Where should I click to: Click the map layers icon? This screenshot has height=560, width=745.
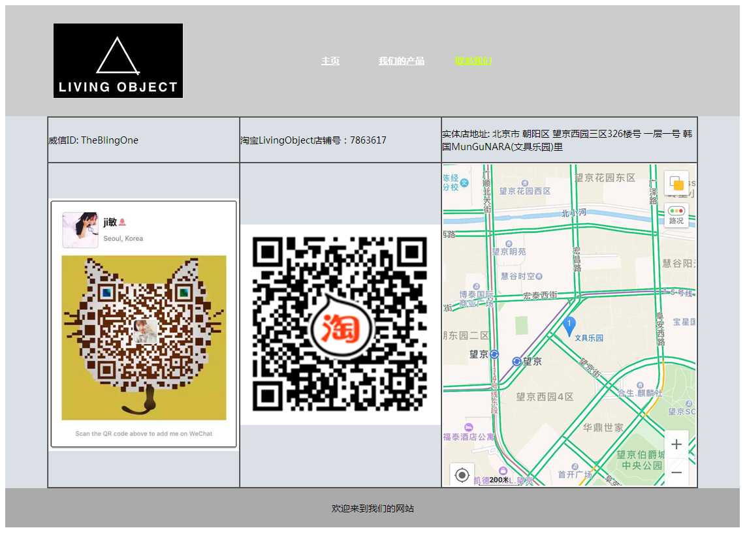click(676, 183)
